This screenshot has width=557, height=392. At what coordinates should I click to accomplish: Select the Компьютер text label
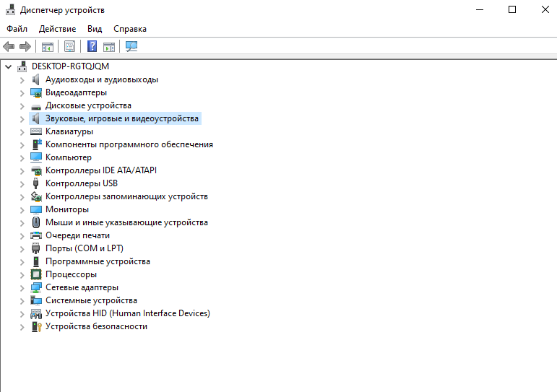click(69, 157)
